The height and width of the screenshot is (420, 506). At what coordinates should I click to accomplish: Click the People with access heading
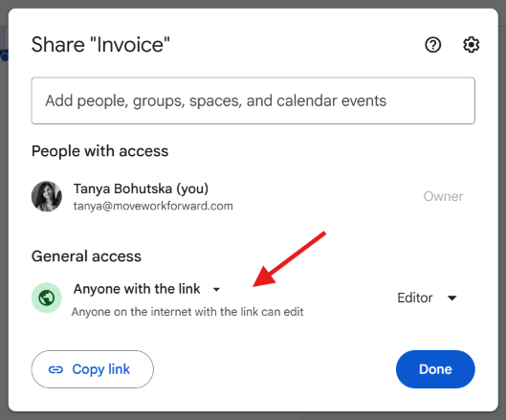pyautogui.click(x=100, y=151)
